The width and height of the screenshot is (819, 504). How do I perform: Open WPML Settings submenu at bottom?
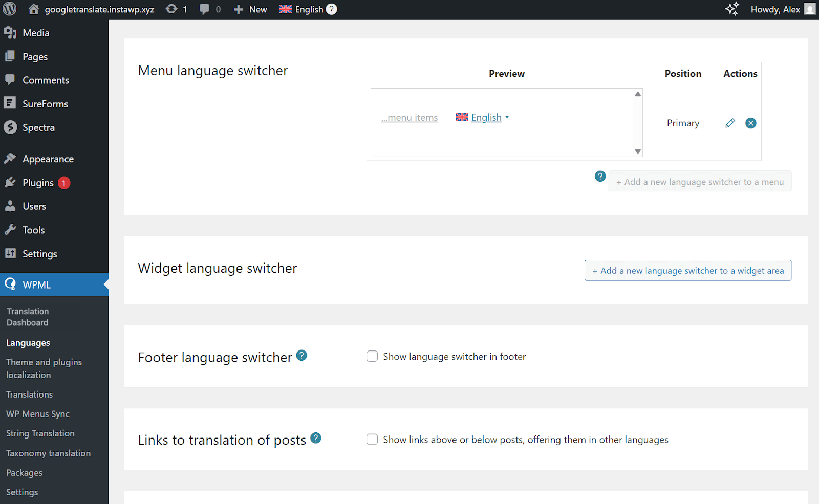22,492
